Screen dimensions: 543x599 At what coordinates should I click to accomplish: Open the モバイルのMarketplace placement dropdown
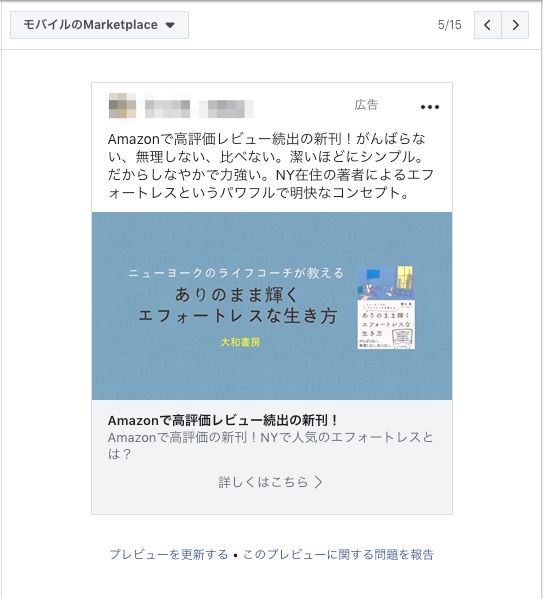point(99,25)
